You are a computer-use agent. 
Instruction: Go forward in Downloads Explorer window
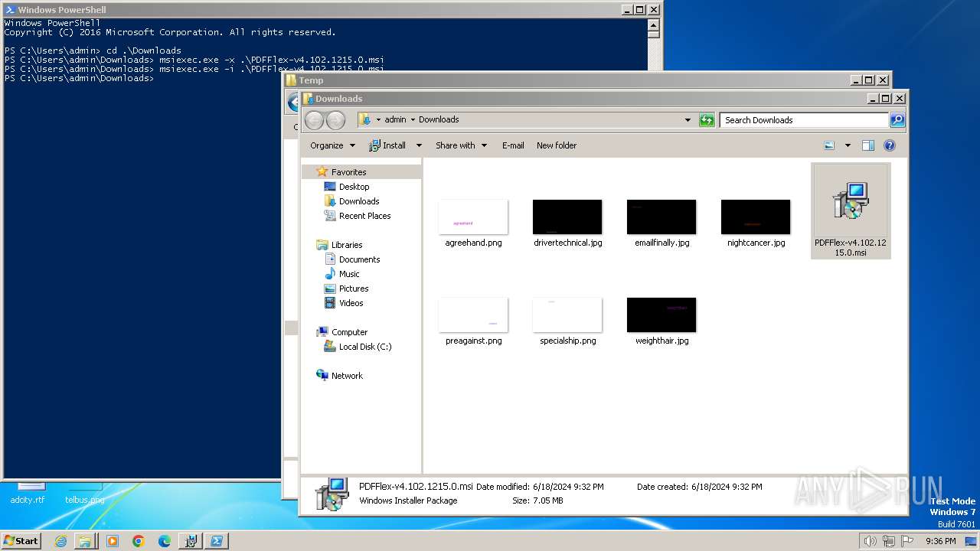335,120
